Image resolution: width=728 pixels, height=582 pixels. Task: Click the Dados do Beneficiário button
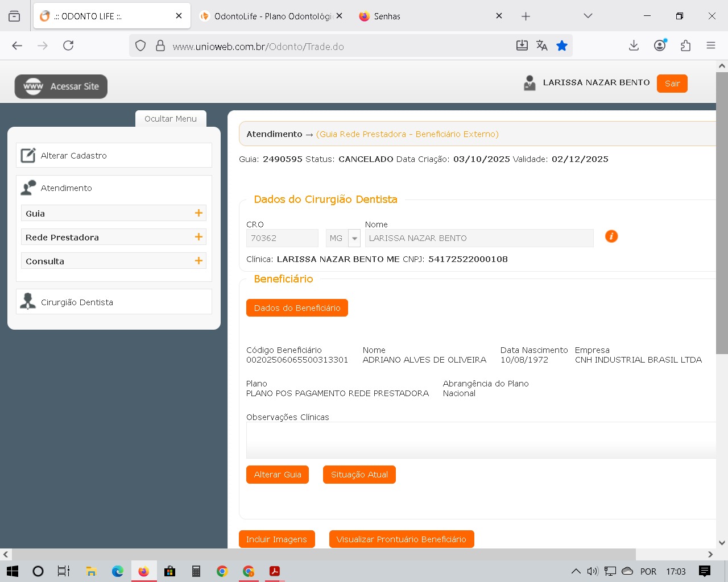[297, 308]
